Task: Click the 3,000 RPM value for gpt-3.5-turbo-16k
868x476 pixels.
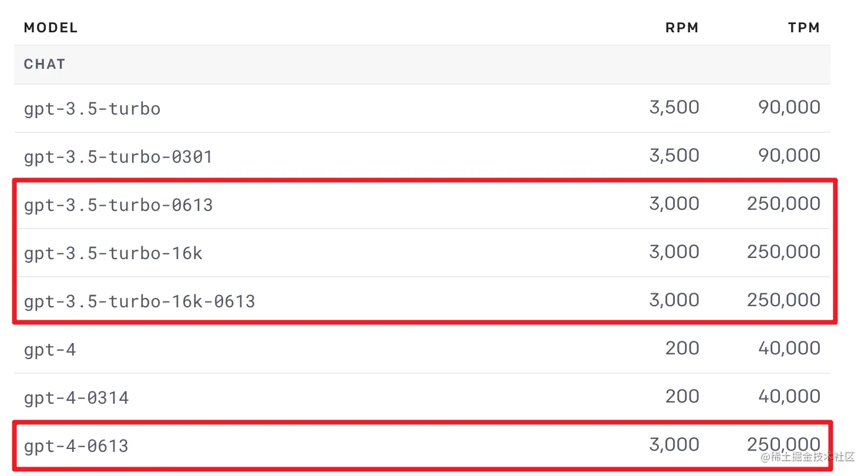Action: pyautogui.click(x=674, y=252)
